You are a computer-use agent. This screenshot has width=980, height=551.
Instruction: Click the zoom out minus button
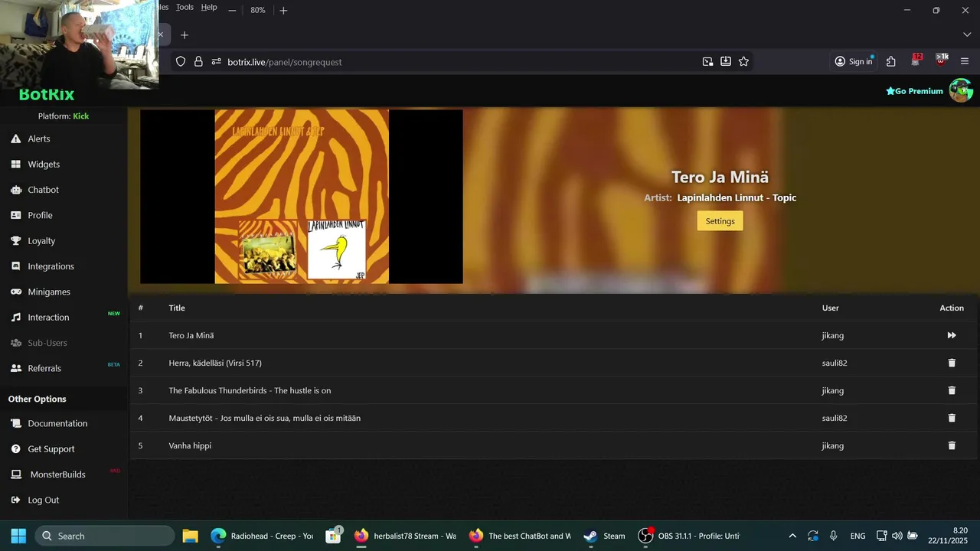pos(232,10)
